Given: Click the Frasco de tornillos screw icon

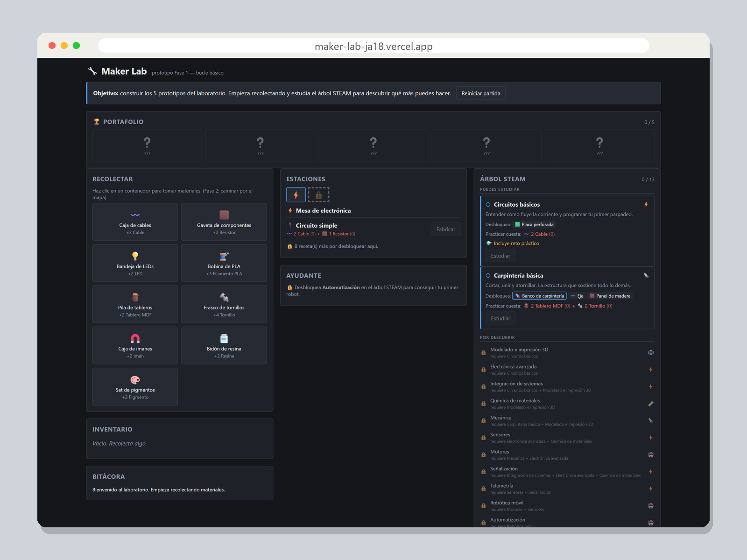Looking at the screenshot, I should (224, 297).
